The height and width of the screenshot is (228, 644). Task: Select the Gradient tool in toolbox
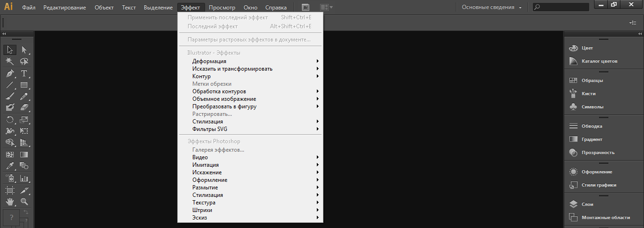click(24, 155)
